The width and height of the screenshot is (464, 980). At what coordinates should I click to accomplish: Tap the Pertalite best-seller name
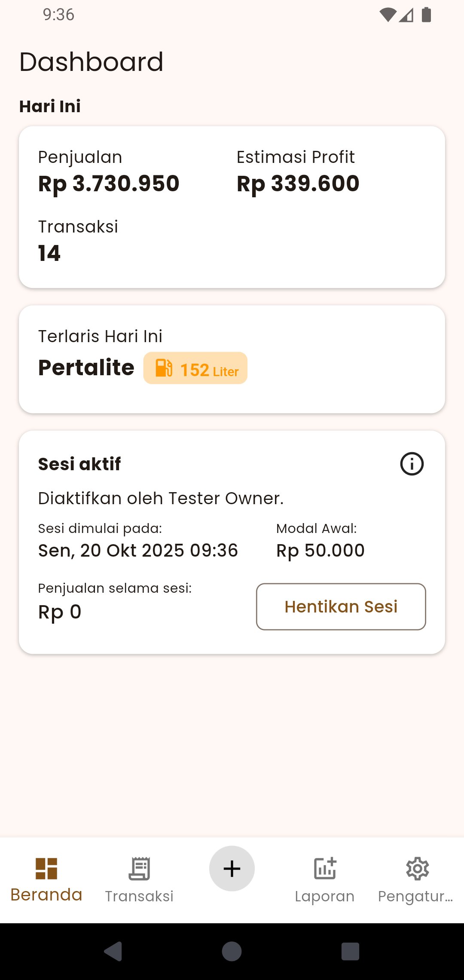click(x=86, y=367)
